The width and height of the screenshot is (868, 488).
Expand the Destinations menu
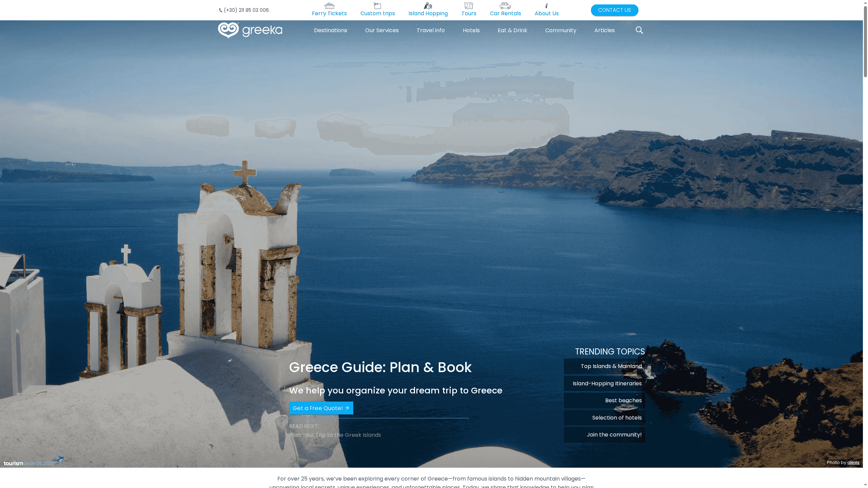point(330,30)
